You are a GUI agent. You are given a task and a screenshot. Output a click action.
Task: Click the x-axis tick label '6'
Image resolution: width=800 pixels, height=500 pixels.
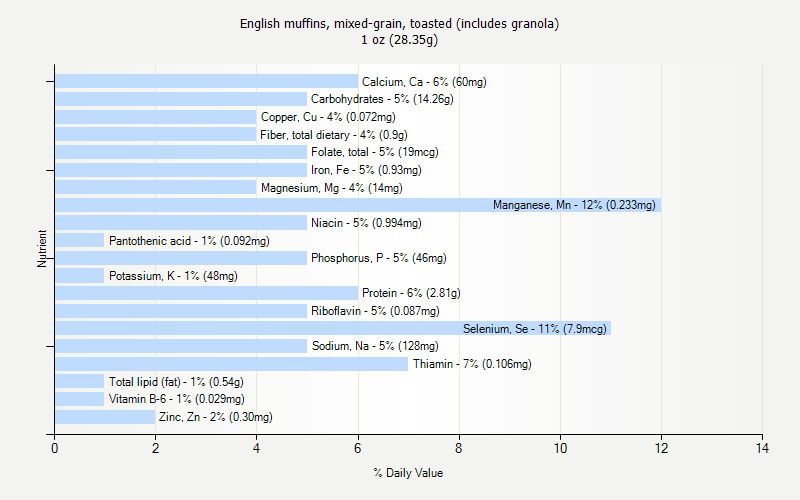358,448
